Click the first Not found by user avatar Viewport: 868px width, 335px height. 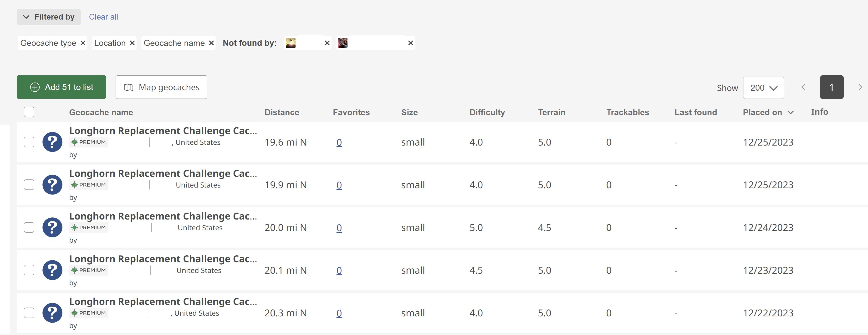tap(291, 43)
